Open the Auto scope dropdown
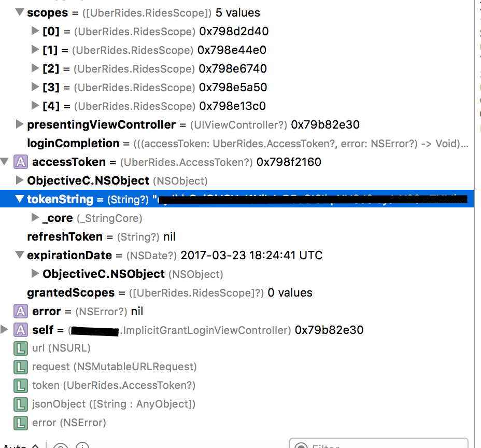 tap(21, 445)
